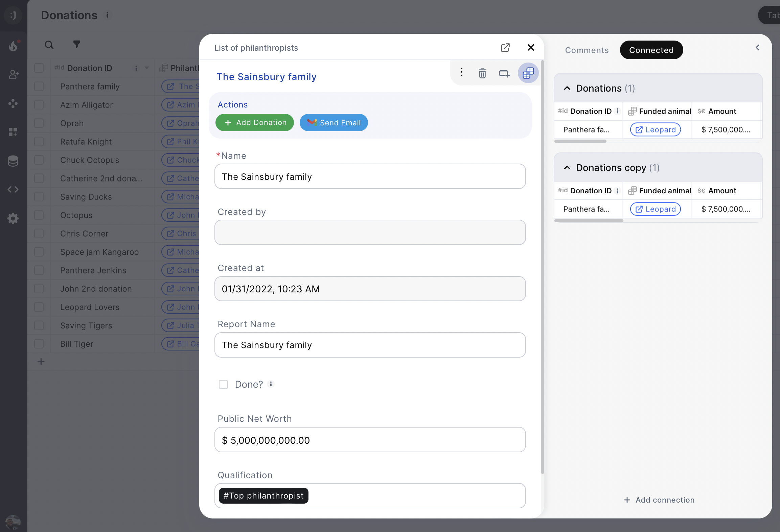Viewport: 780px width, 532px height.
Task: Click the Public Net Worth field
Action: tap(370, 440)
